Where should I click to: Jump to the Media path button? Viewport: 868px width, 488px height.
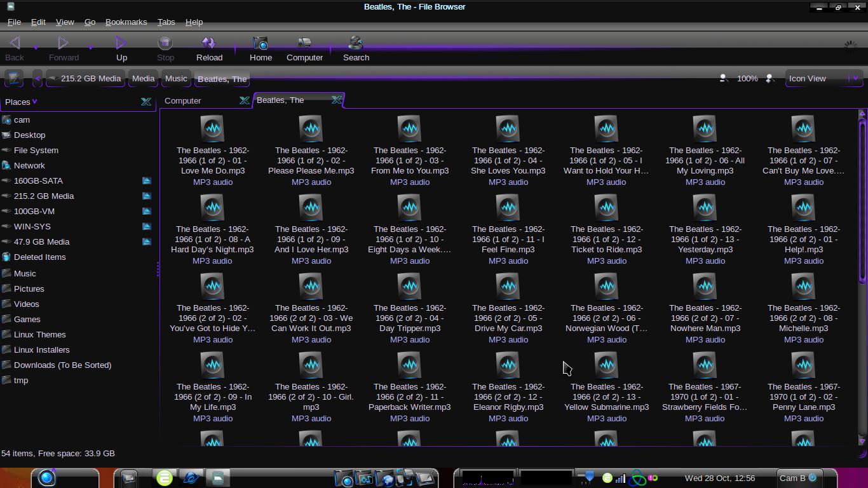[x=143, y=78]
